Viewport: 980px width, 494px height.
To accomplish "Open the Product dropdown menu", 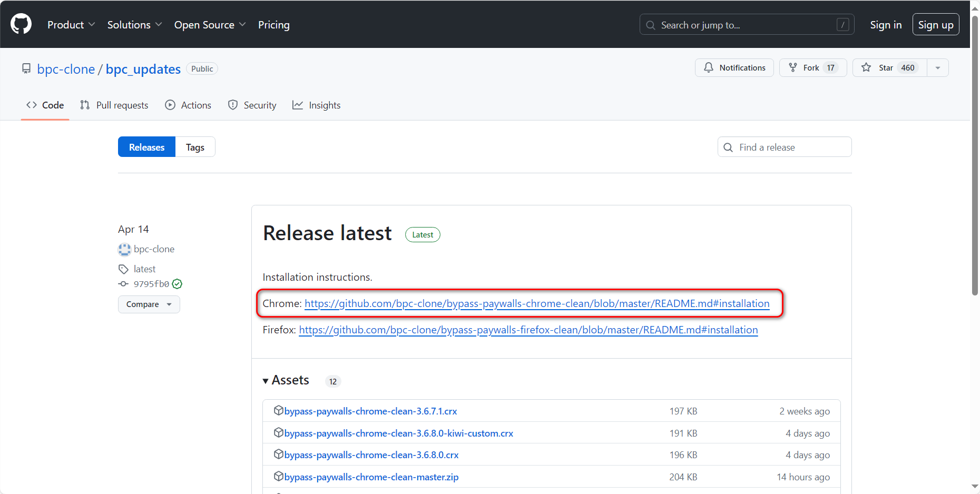I will point(71,25).
